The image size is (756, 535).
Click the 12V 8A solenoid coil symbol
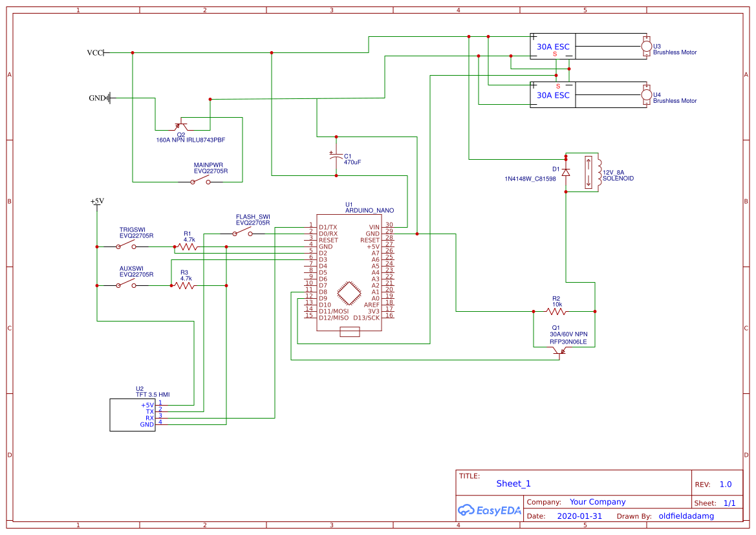(x=599, y=172)
